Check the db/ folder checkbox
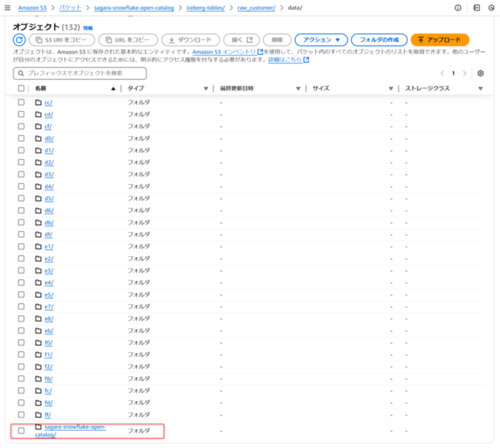500x448 pixels. tap(21, 222)
